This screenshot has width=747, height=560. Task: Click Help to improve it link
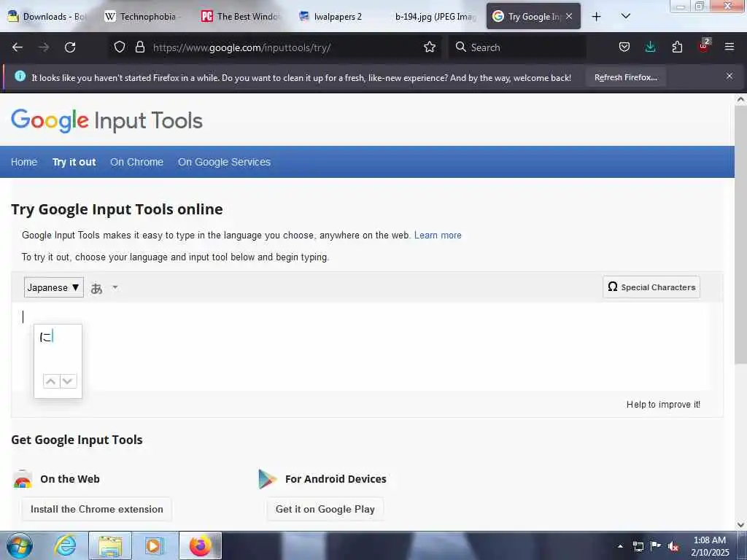coord(663,404)
